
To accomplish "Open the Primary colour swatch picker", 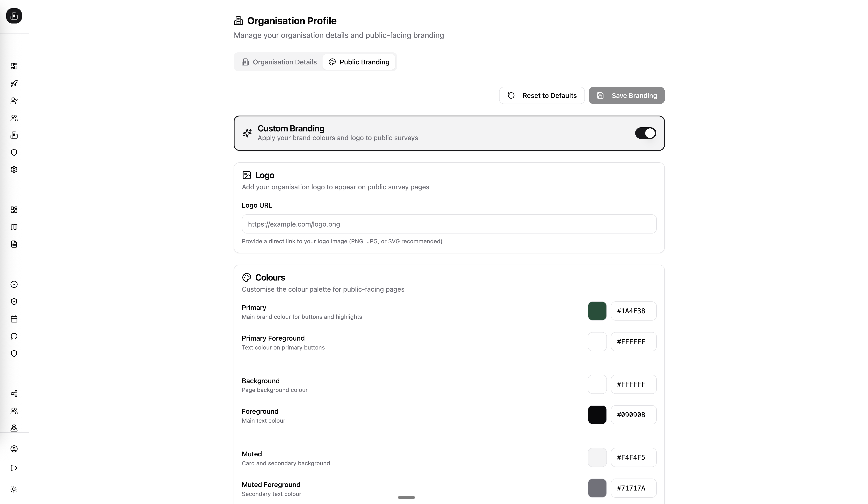I will click(597, 311).
